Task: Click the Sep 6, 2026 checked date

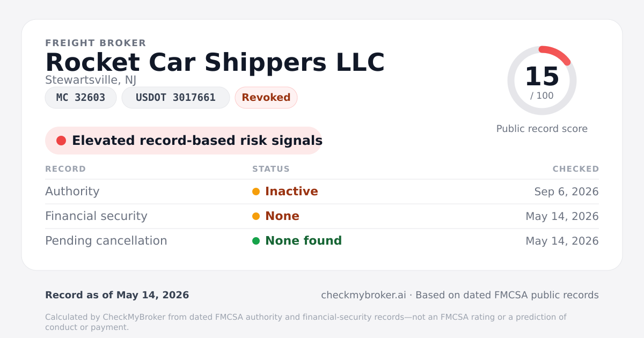Action: pyautogui.click(x=566, y=192)
